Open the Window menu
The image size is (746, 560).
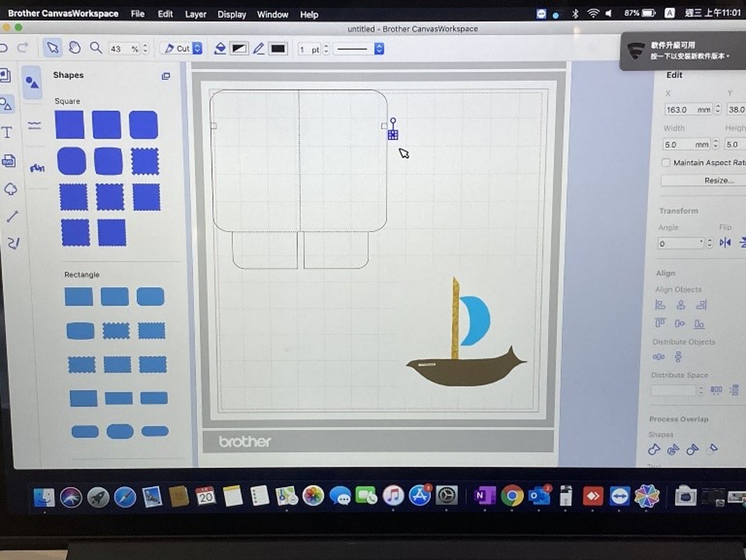272,14
